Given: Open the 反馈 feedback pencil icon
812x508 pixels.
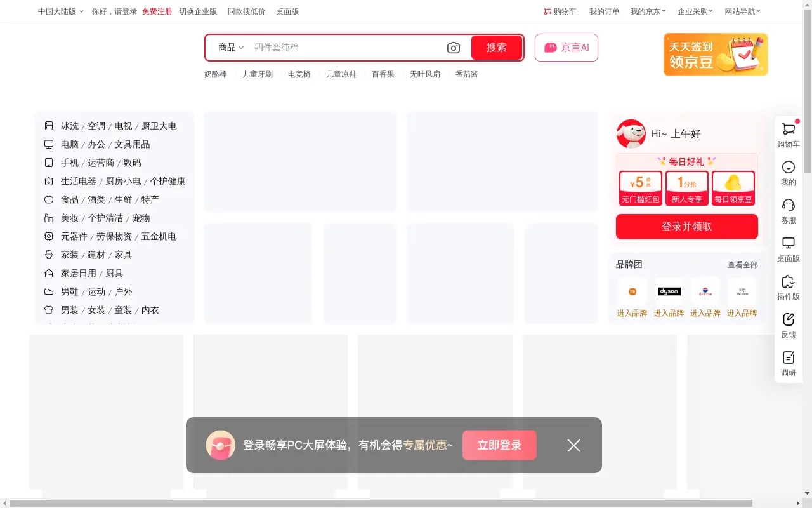Looking at the screenshot, I should coord(789,319).
